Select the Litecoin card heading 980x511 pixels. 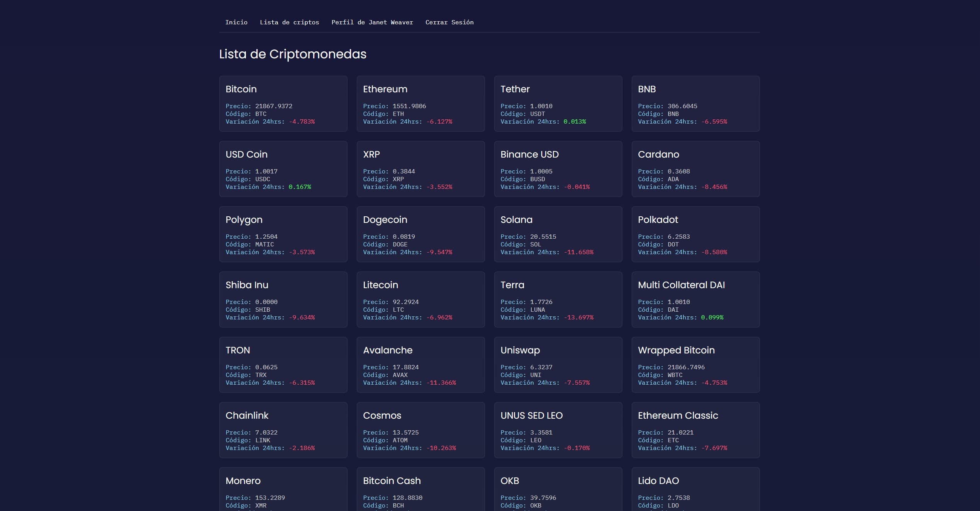[x=380, y=285]
